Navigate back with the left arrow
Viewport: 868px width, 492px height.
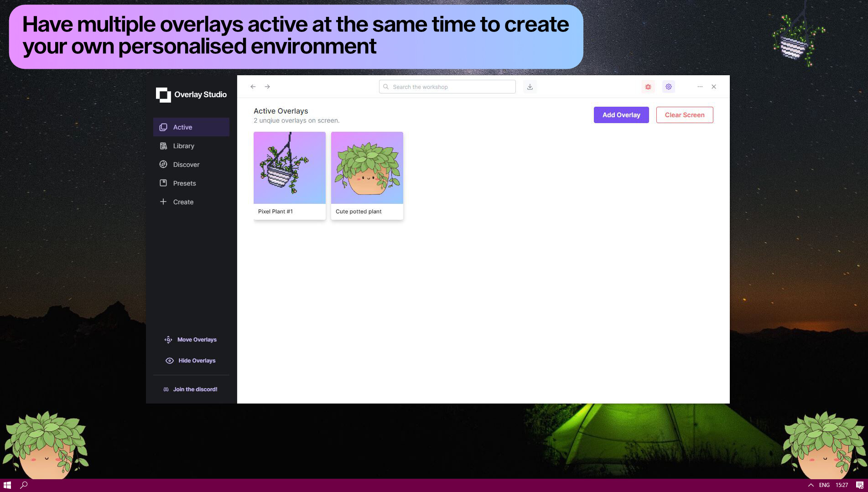tap(253, 86)
